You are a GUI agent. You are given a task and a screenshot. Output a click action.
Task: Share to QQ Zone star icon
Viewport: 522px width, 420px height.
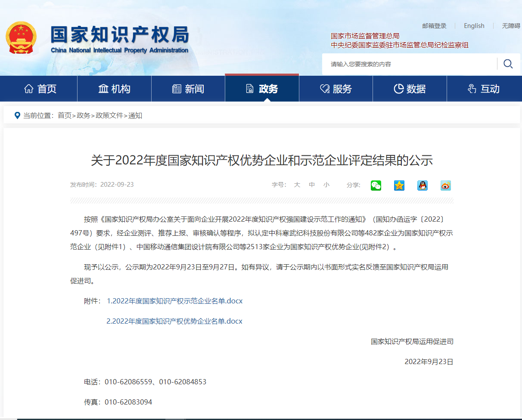[x=399, y=185]
